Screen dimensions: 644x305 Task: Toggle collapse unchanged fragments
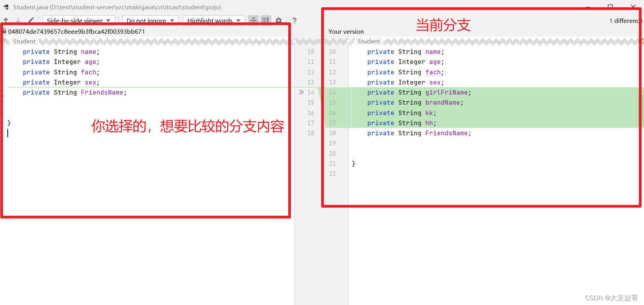[253, 20]
